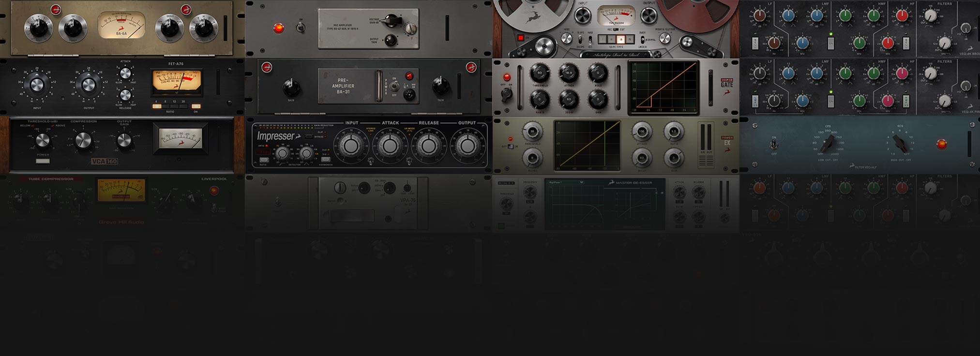Flip the Filter VEQ-HLF ON/OFF switch
The width and height of the screenshot is (980, 356).
(773, 145)
